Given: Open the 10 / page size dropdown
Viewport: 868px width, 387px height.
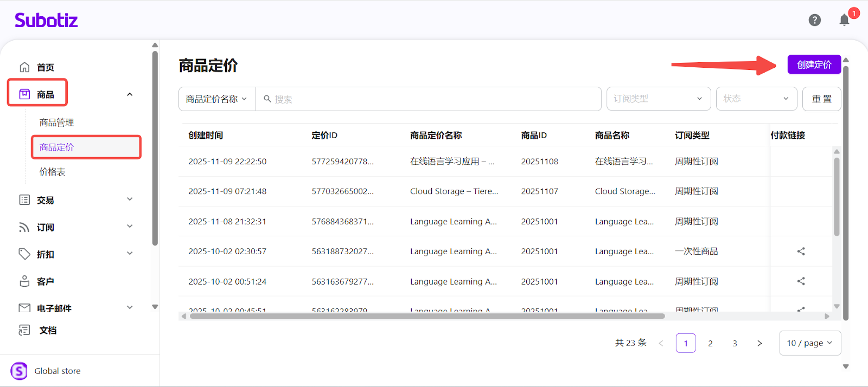Looking at the screenshot, I should [809, 343].
